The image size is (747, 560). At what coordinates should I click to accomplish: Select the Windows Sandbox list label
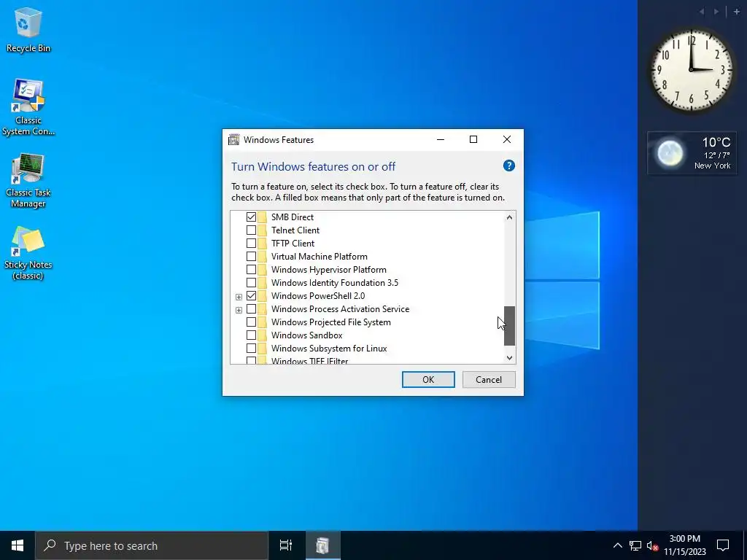(307, 335)
